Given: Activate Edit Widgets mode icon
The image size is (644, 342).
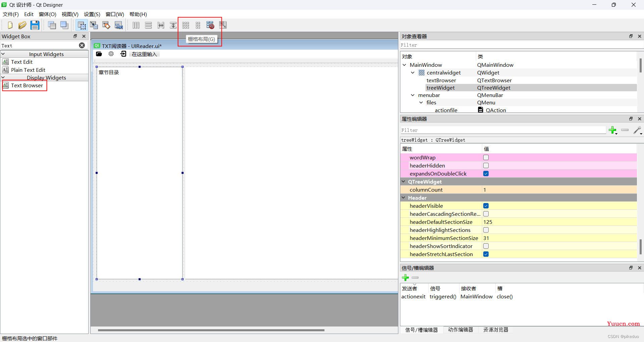Looking at the screenshot, I should [x=82, y=25].
